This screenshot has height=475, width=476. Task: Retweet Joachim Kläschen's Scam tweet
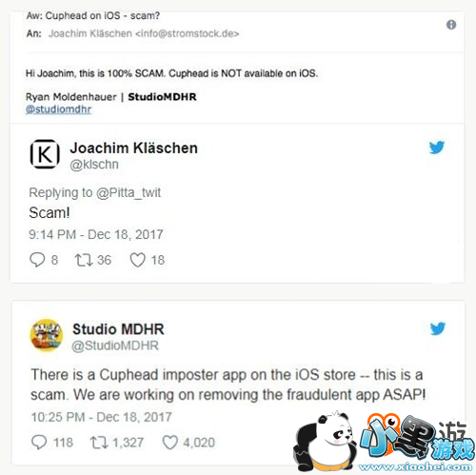click(x=84, y=260)
